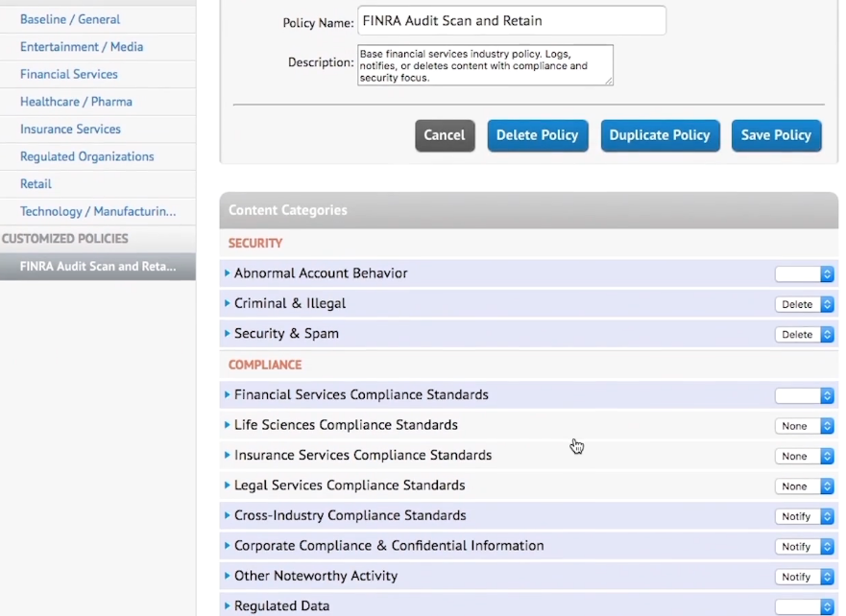Open Abnormal Account Behavior action dropdown
This screenshot has height=616, width=846.
tap(804, 274)
